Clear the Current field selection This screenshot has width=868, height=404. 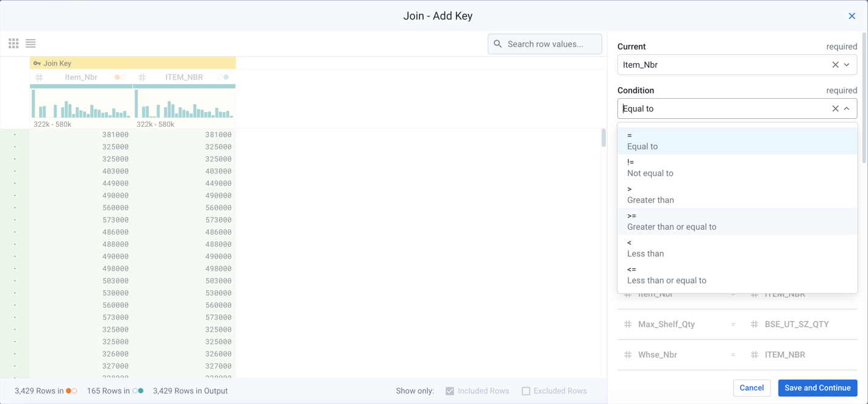[835, 65]
